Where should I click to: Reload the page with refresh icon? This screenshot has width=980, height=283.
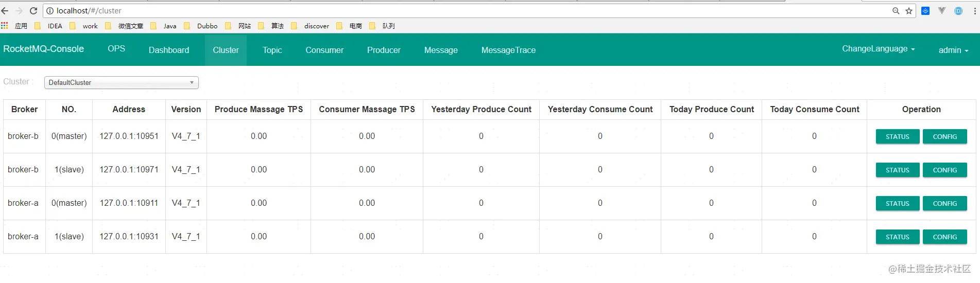[33, 11]
